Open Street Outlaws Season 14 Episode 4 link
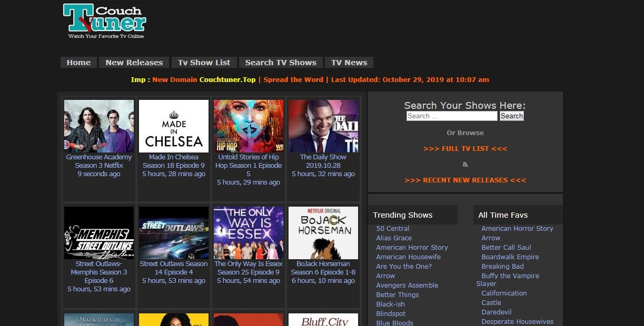The image size is (644, 326). pyautogui.click(x=174, y=268)
